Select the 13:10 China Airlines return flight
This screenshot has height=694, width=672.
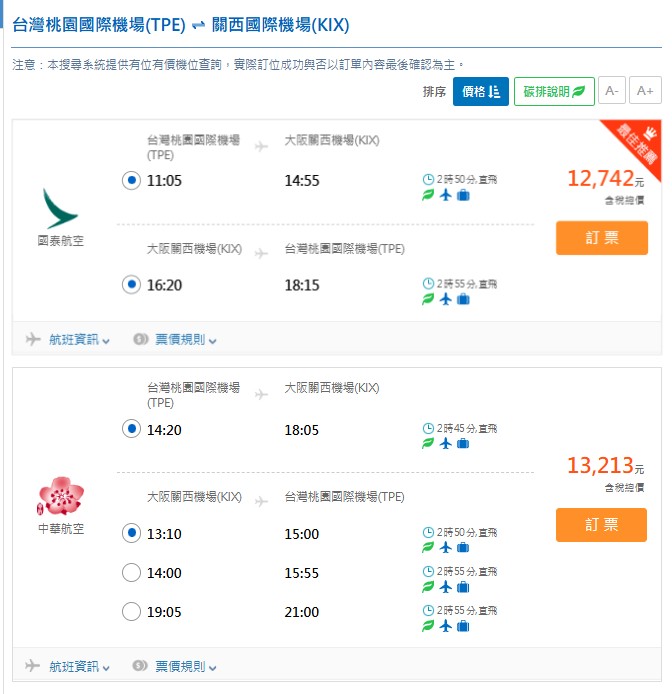coord(131,534)
